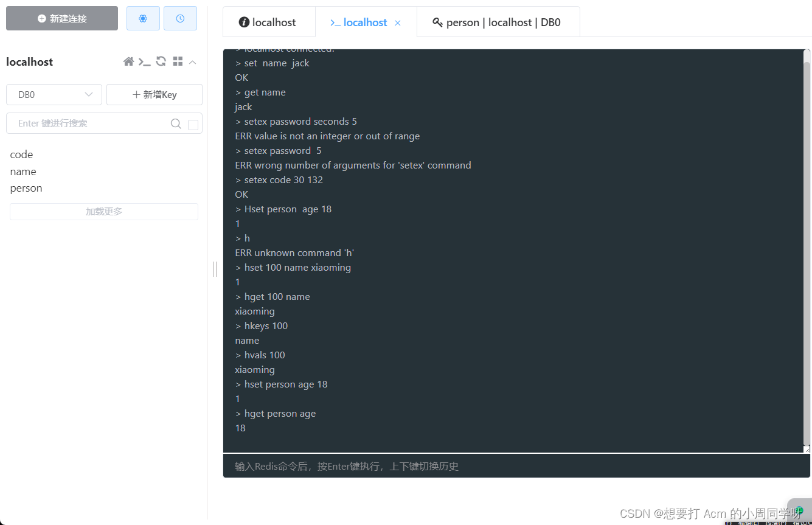Click the console resize grip corner
Viewport: 812px width, 525px height.
(x=807, y=449)
